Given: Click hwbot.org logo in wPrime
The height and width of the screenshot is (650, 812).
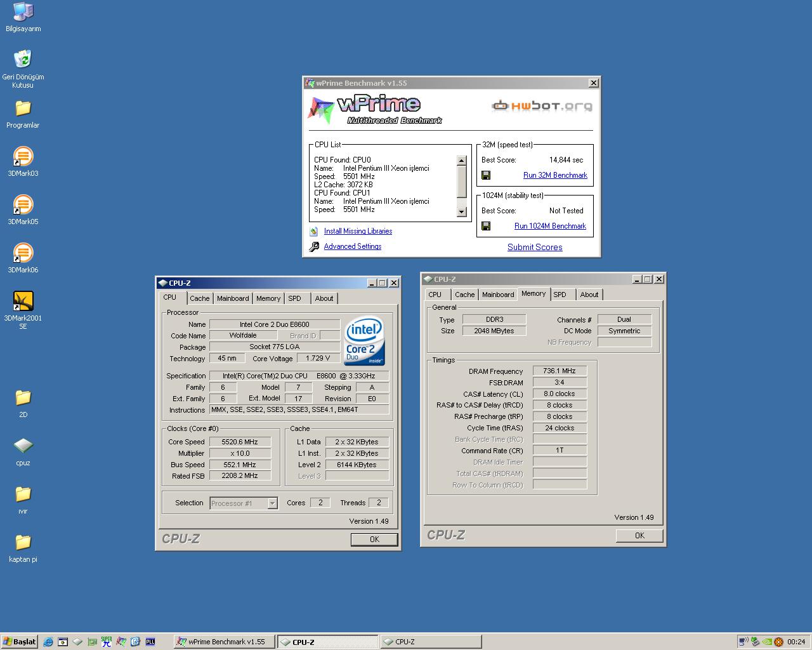Looking at the screenshot, I should point(542,106).
